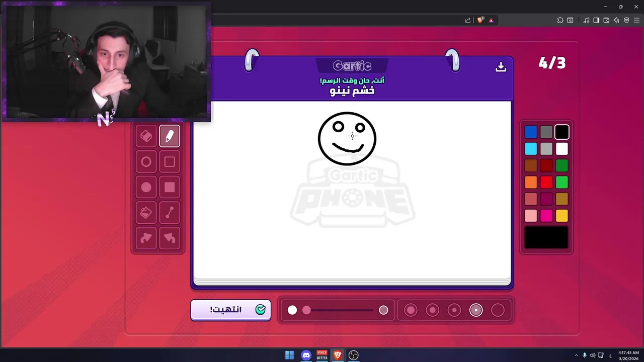644x362 pixels.
Task: Pick the blue color swatch
Action: pos(531,132)
